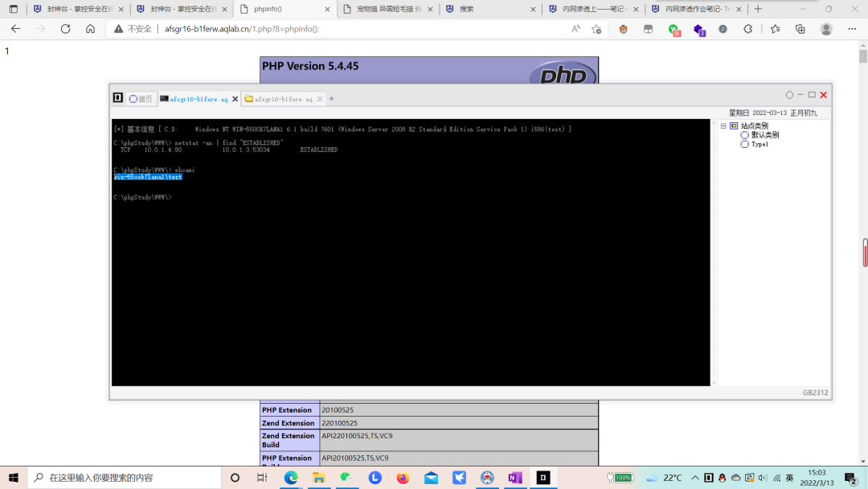Switch to the 首页 home tab
Image resolution: width=868 pixels, height=489 pixels.
coord(141,99)
